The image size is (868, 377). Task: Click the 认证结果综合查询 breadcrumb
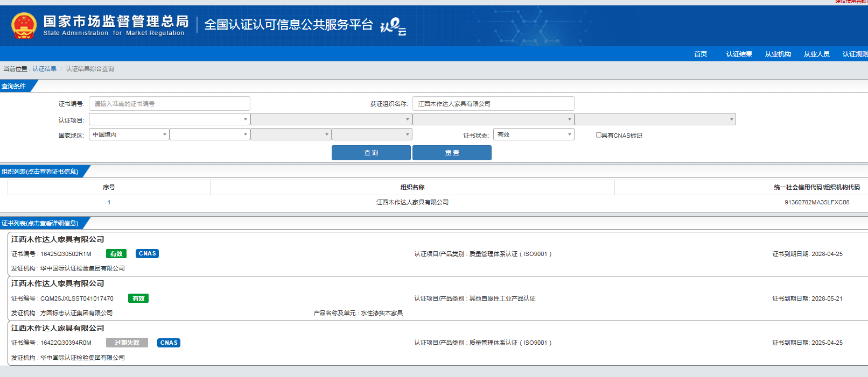coord(90,69)
